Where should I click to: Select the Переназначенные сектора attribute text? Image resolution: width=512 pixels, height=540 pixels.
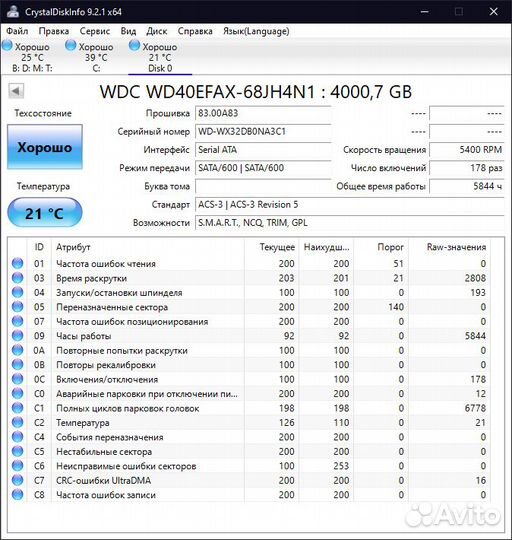112,307
